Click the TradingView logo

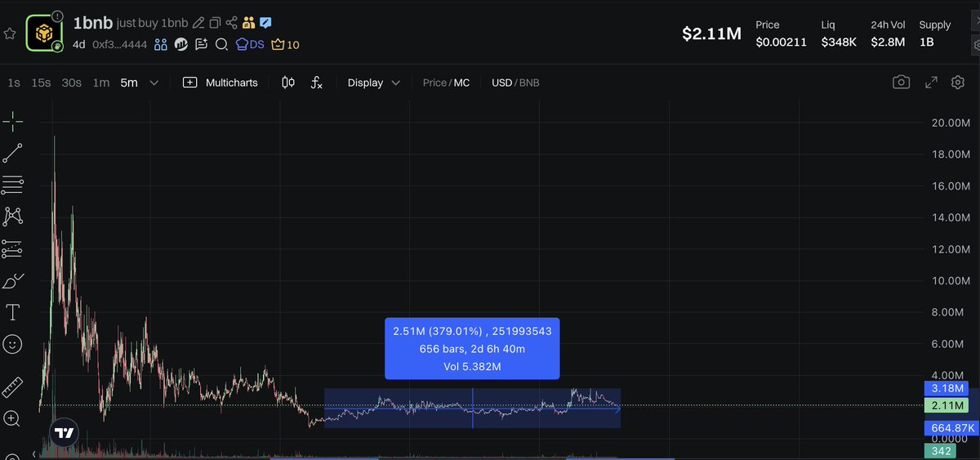pyautogui.click(x=64, y=433)
